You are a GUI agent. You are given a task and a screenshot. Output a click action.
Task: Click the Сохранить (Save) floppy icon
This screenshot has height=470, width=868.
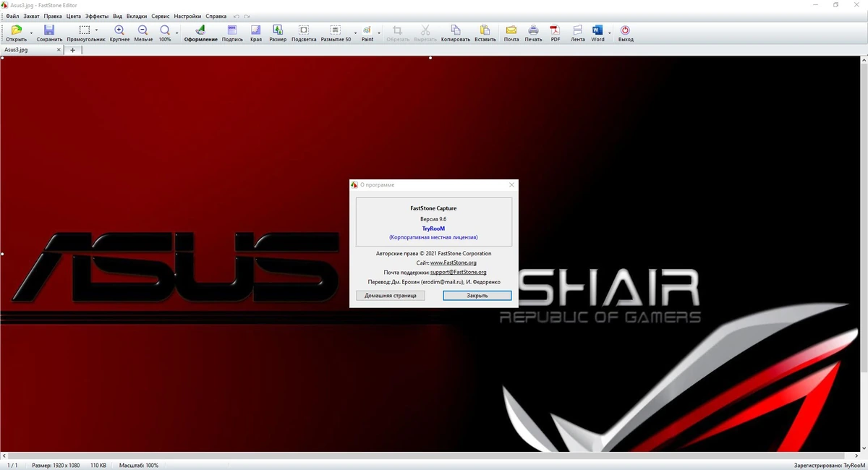click(x=49, y=30)
